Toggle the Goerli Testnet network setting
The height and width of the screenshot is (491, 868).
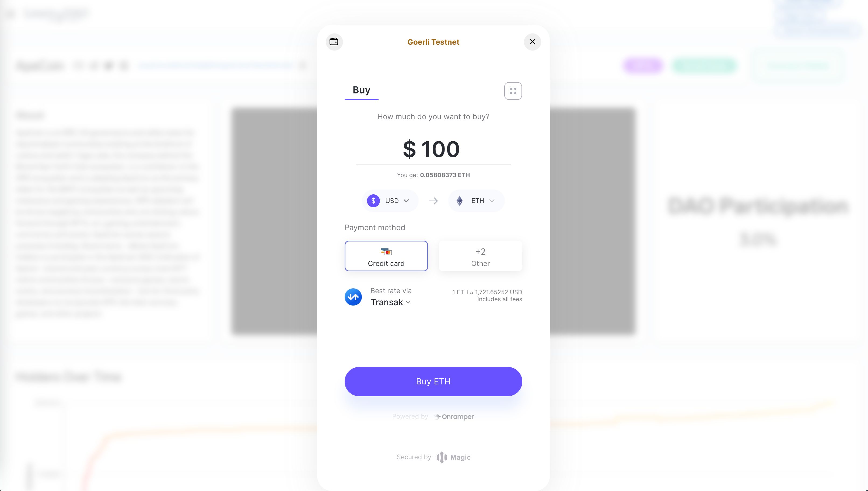point(433,42)
